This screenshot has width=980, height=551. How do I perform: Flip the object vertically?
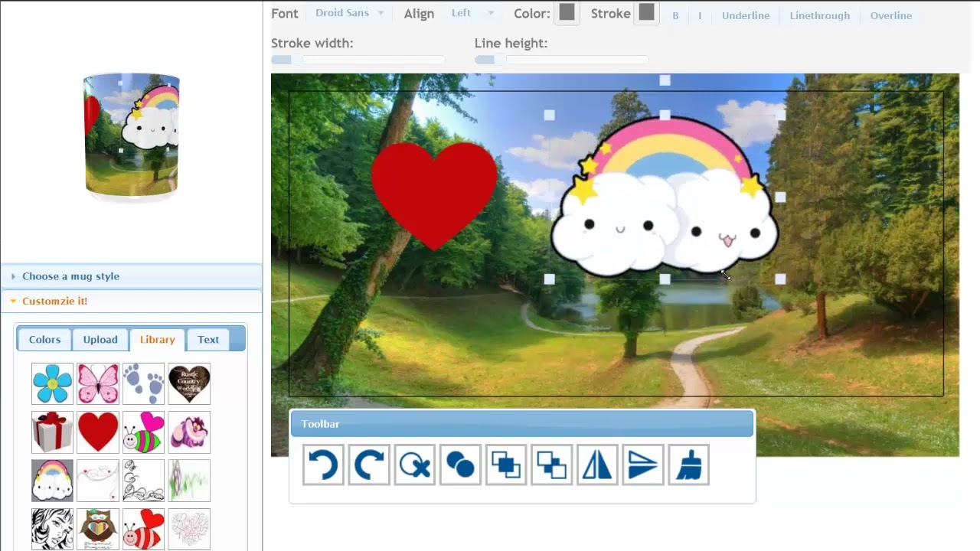point(643,465)
